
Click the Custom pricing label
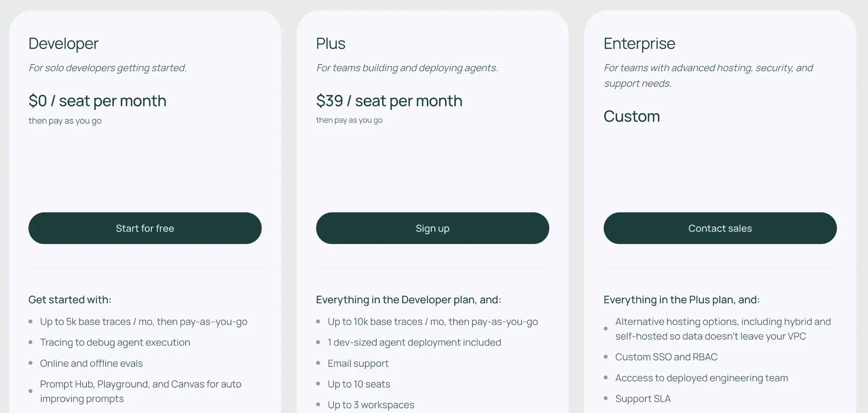[632, 116]
